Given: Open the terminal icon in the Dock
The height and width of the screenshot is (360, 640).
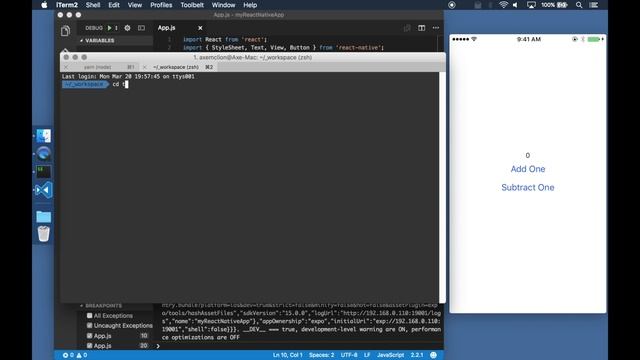Looking at the screenshot, I should click(x=44, y=171).
